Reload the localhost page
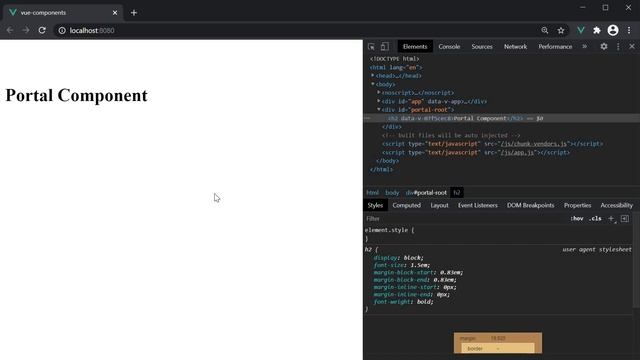The height and width of the screenshot is (360, 640). [42, 30]
